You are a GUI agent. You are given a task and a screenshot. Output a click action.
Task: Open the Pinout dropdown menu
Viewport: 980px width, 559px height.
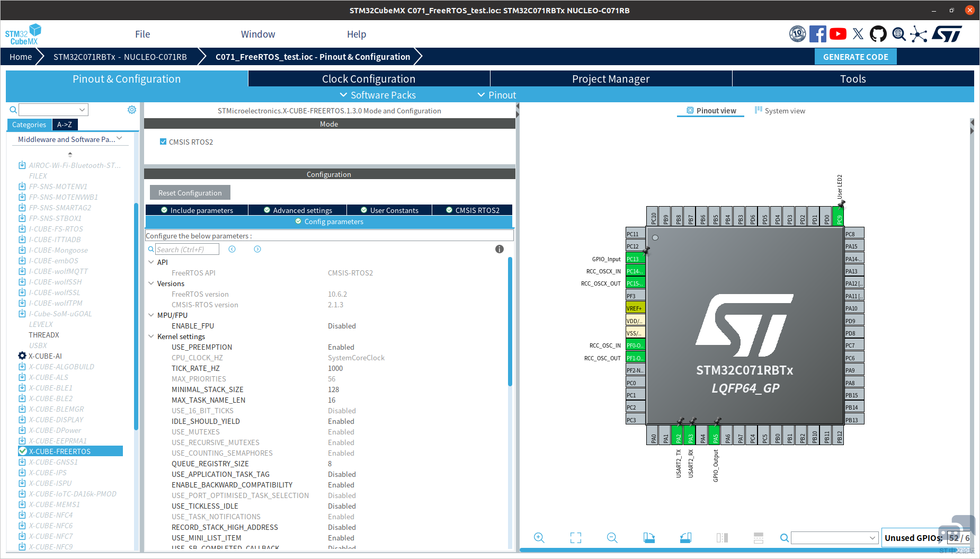[497, 95]
